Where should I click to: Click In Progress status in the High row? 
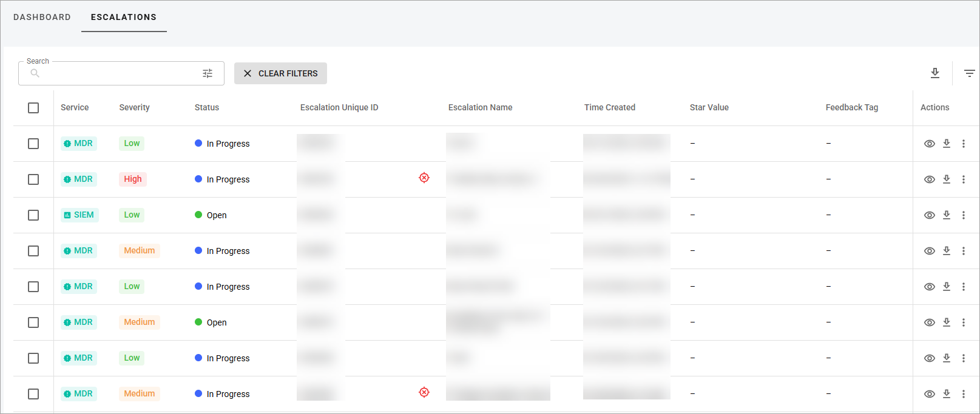pyautogui.click(x=222, y=179)
